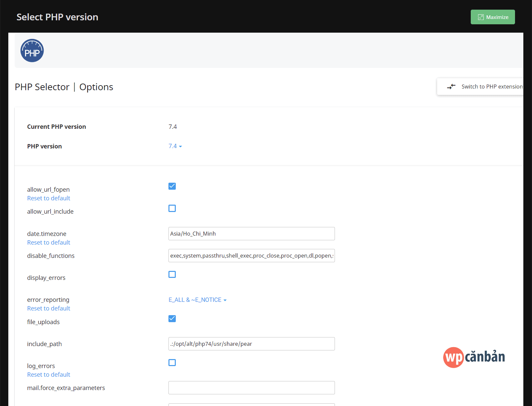532x406 pixels.
Task: Click the mail.force_extra_parameters field
Action: click(x=251, y=388)
